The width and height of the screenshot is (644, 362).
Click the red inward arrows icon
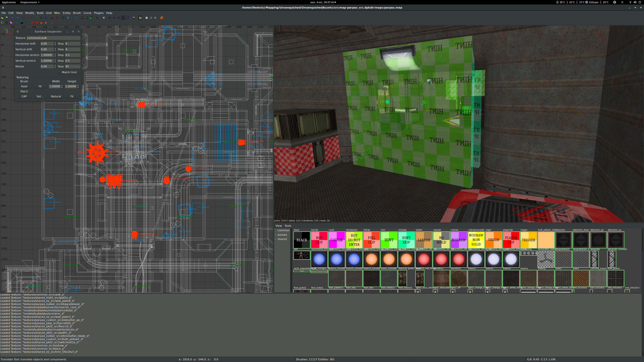33,23
